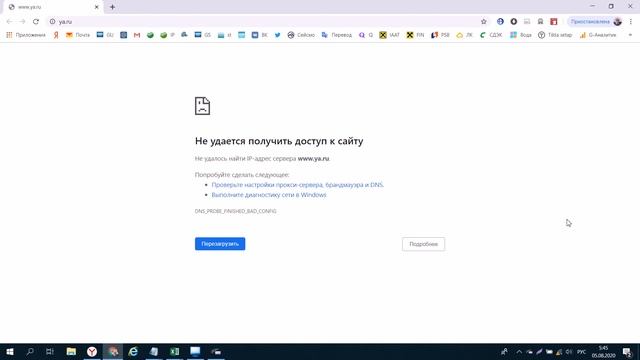Open the black circular extension icon
Viewport: 640px width, 360px height.
pos(513,22)
